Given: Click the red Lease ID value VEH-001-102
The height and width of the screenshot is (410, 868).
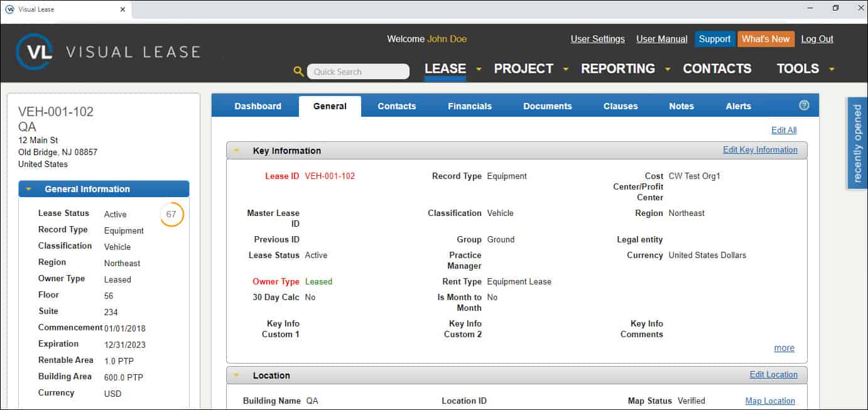Looking at the screenshot, I should tap(330, 176).
